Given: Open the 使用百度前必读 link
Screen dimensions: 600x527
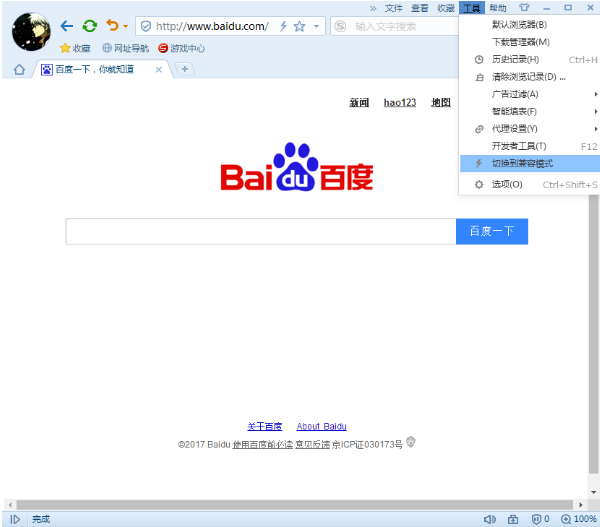Looking at the screenshot, I should point(262,445).
